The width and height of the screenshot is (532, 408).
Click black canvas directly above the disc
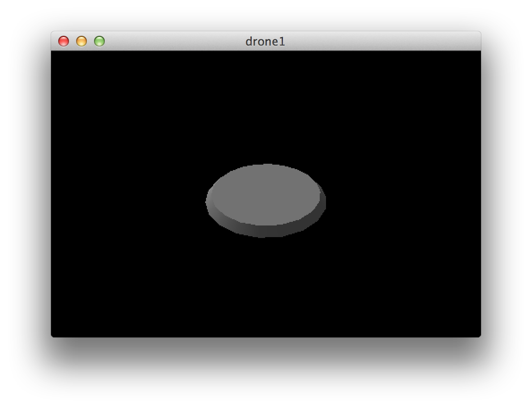pyautogui.click(x=266, y=112)
